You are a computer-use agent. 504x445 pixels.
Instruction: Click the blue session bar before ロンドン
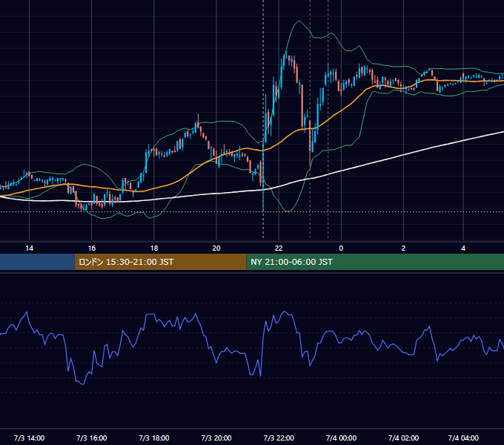click(37, 262)
